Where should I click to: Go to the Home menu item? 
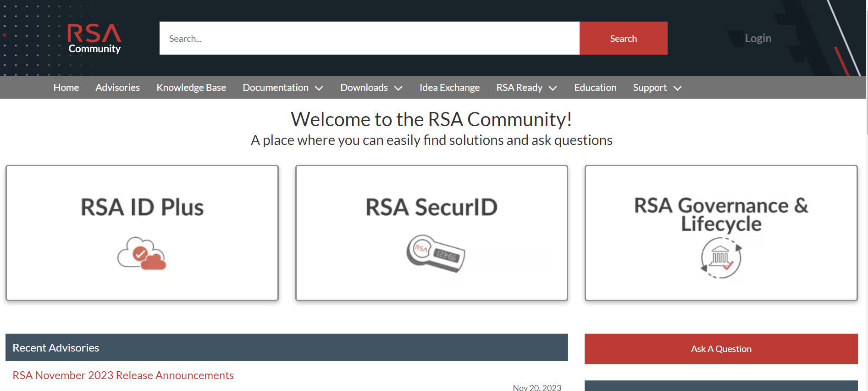point(66,88)
